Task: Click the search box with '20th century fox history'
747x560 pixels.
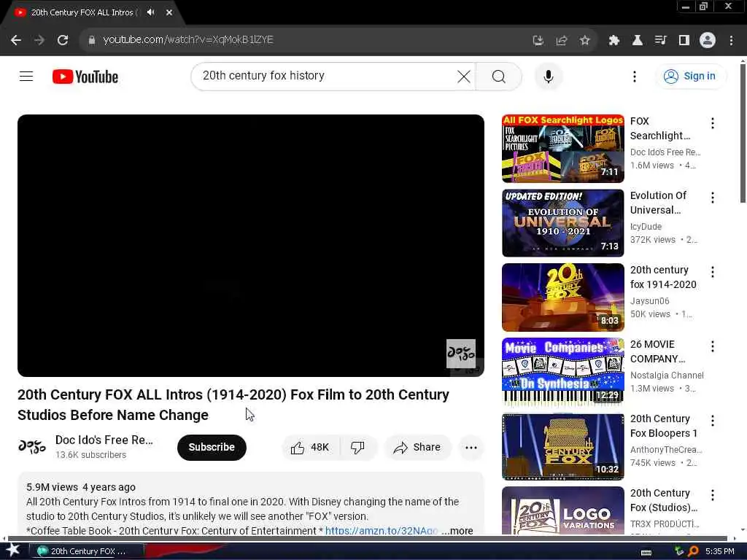Action: (324, 76)
